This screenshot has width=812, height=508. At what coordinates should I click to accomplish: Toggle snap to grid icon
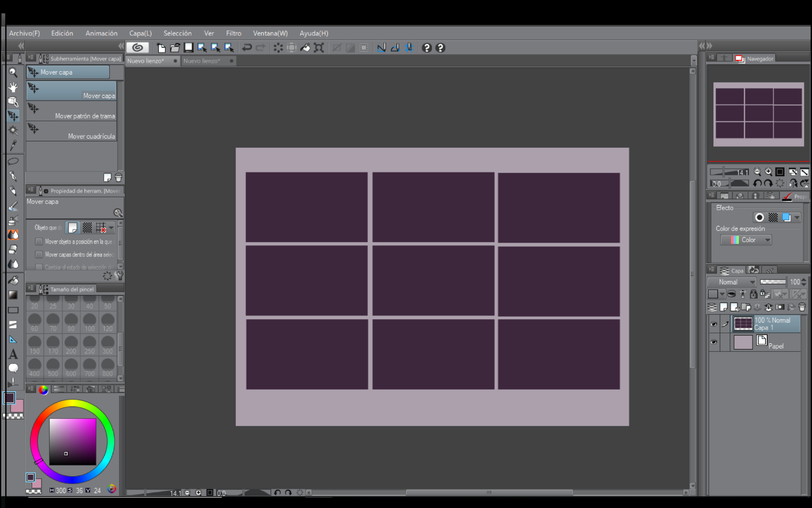tap(409, 48)
